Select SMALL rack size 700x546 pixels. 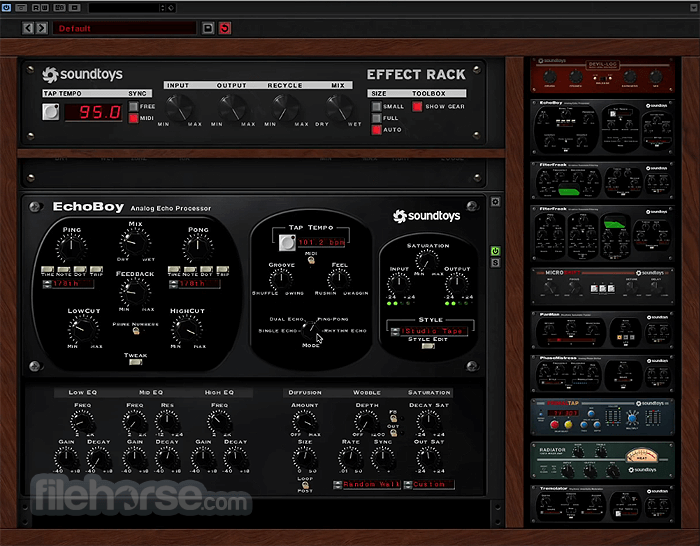(377, 106)
